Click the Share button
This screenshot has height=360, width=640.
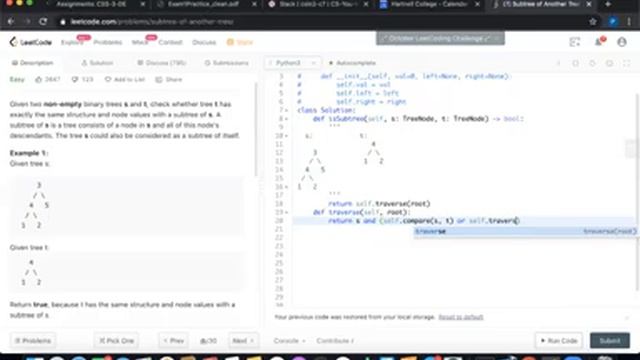pyautogui.click(x=169, y=79)
